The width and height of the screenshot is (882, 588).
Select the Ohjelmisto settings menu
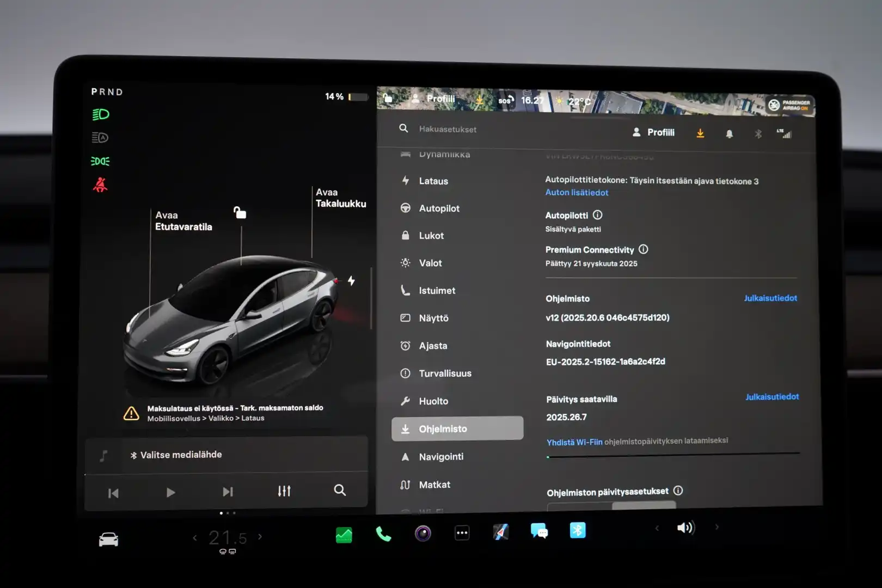pyautogui.click(x=457, y=428)
